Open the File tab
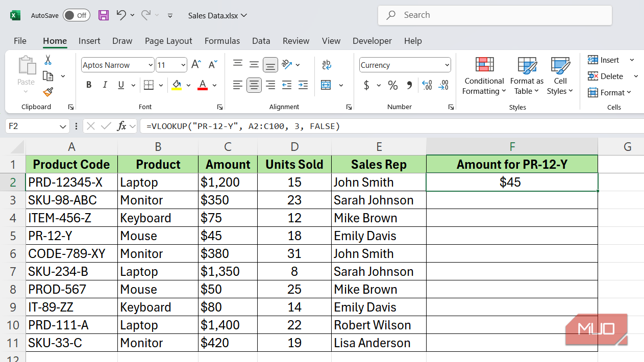The width and height of the screenshot is (644, 362). (20, 41)
